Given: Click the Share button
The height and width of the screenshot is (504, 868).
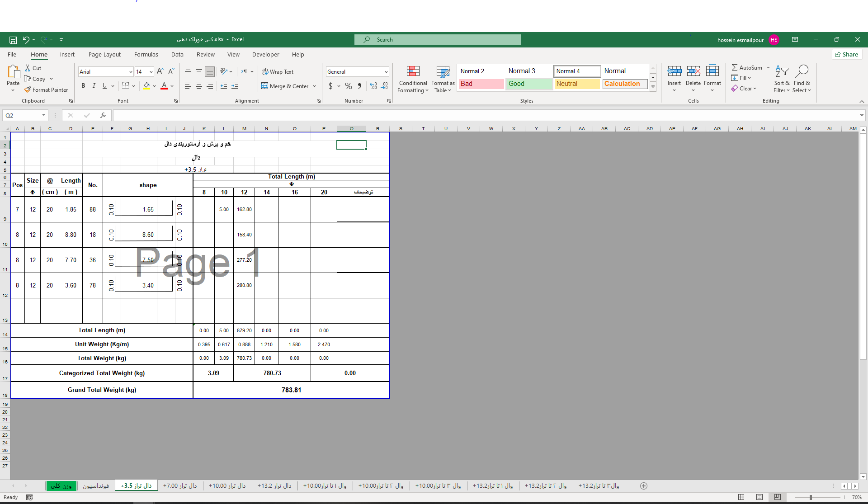Looking at the screenshot, I should point(847,54).
